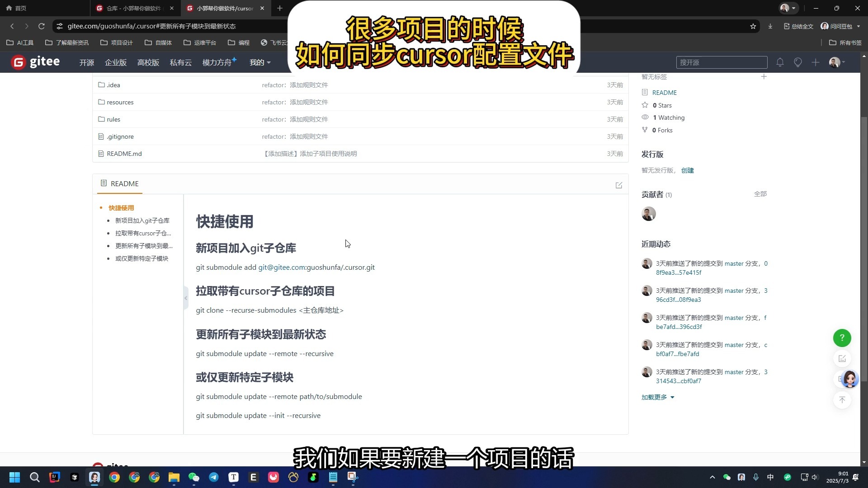Click commit link 8f9ea3...57e415f

click(x=679, y=272)
